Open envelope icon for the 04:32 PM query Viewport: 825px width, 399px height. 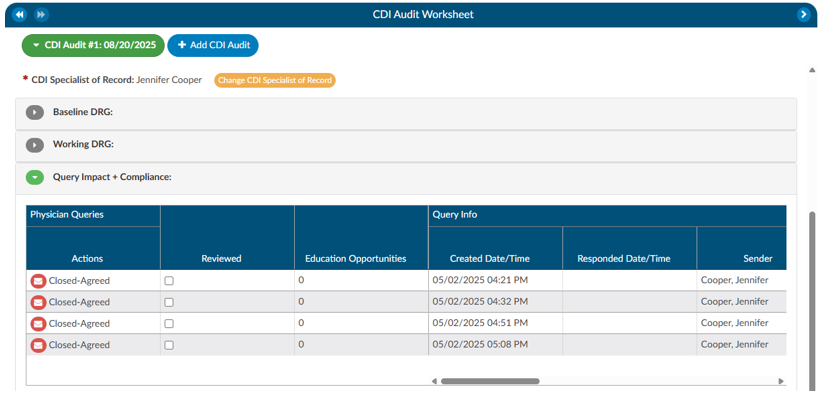[x=38, y=303]
